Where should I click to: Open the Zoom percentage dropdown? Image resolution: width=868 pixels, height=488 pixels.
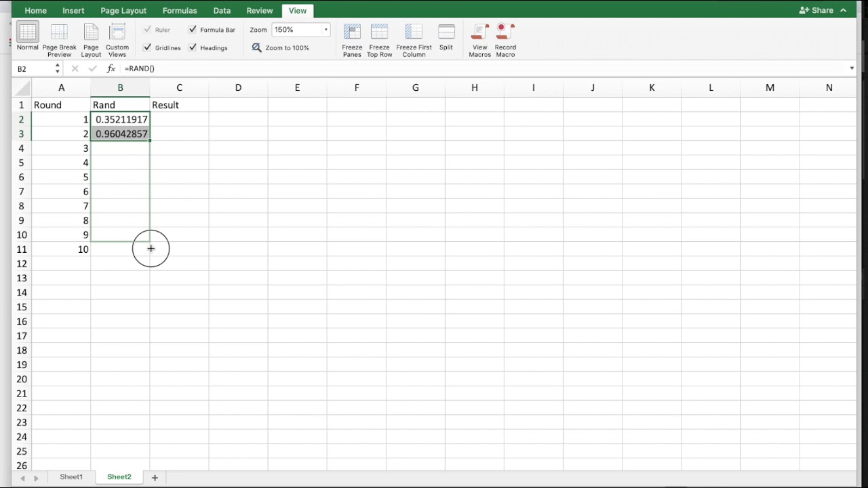pyautogui.click(x=325, y=30)
